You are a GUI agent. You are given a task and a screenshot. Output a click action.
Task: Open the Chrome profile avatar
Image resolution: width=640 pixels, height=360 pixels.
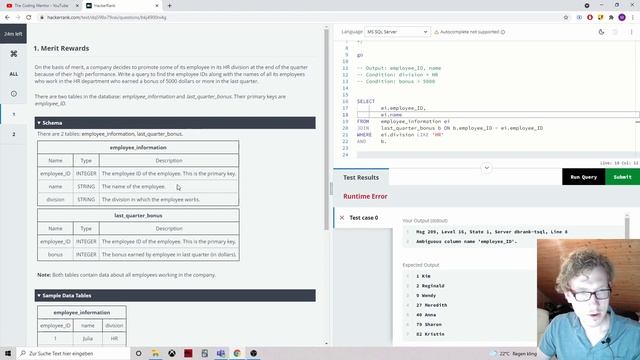pos(622,18)
